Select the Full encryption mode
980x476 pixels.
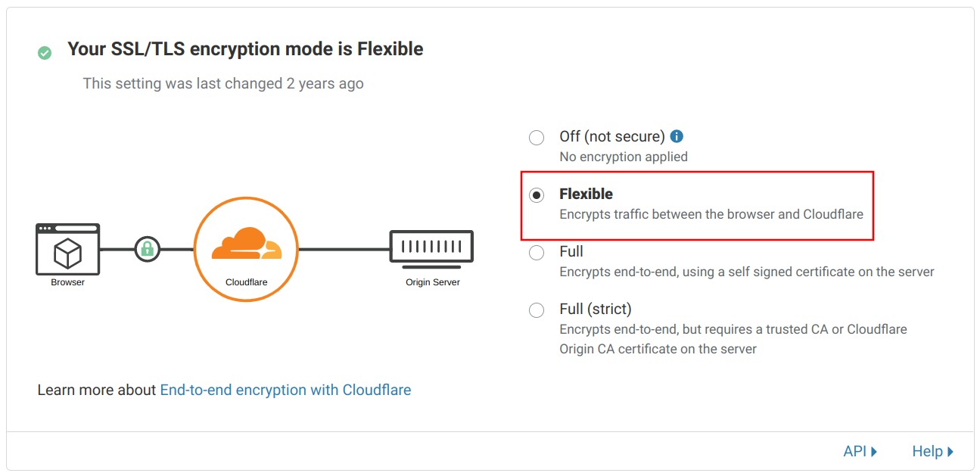[x=537, y=252]
